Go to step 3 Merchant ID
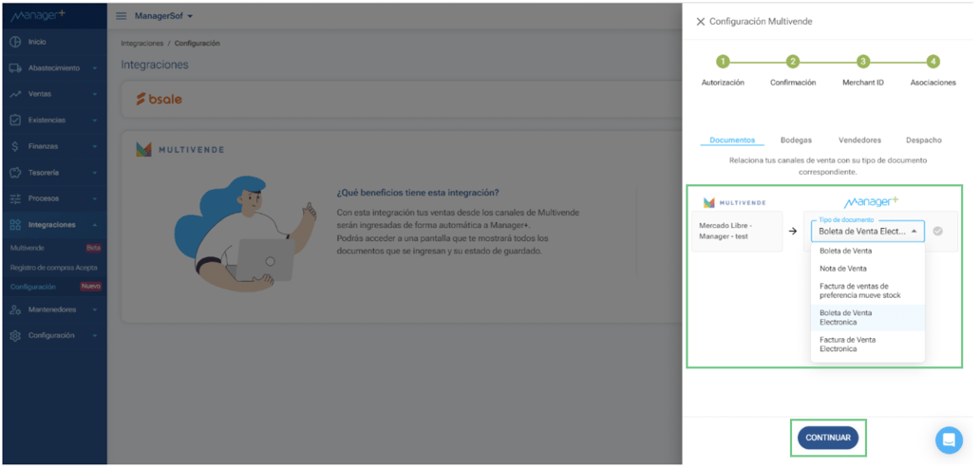This screenshot has width=980, height=468. pyautogui.click(x=863, y=62)
